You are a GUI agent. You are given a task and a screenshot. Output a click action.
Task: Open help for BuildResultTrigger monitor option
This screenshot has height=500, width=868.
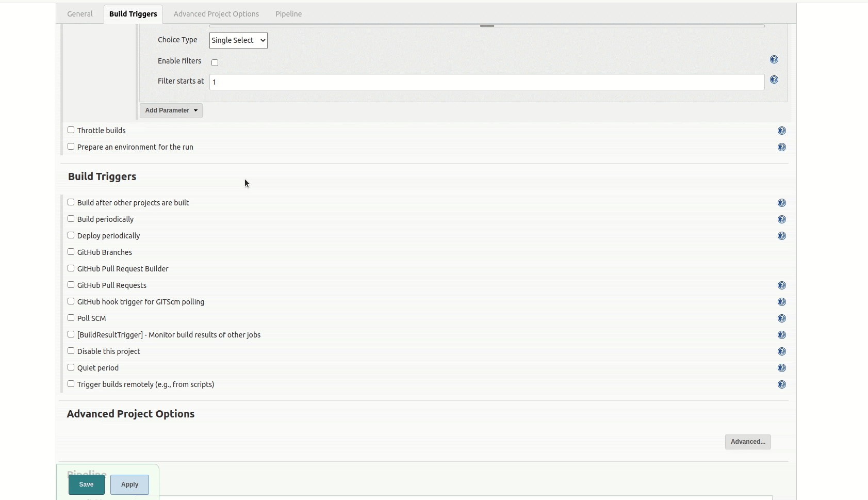782,335
